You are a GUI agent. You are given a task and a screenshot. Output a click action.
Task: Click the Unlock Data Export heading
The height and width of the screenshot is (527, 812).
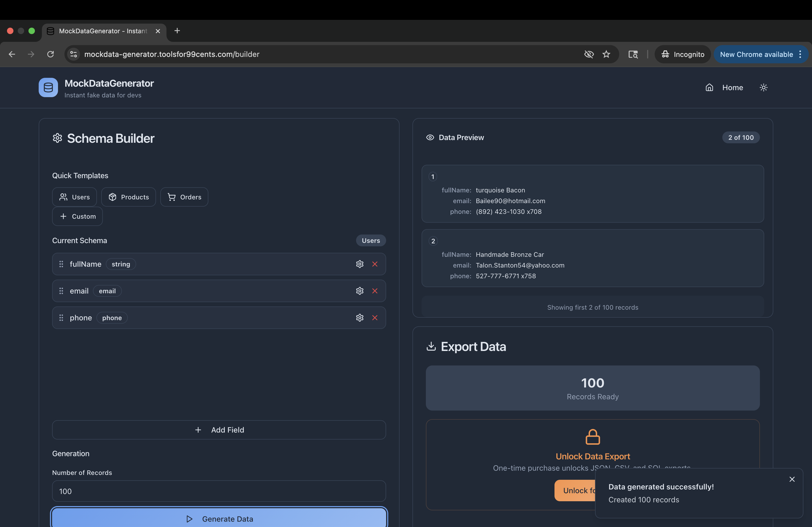click(x=593, y=456)
